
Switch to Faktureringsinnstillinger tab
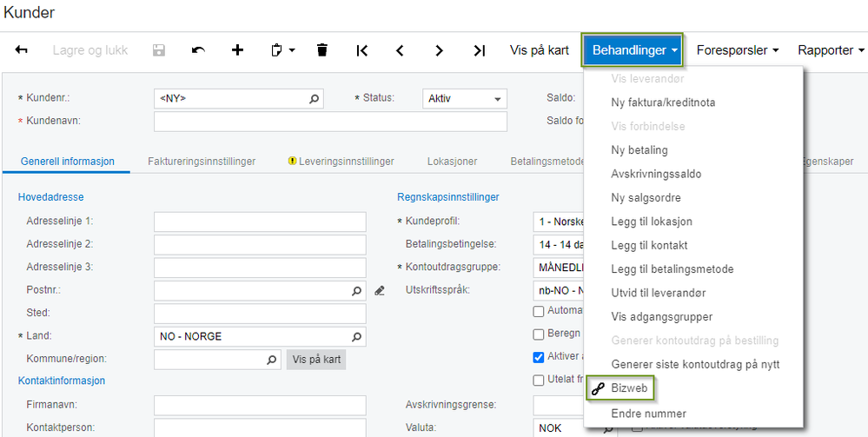point(202,162)
